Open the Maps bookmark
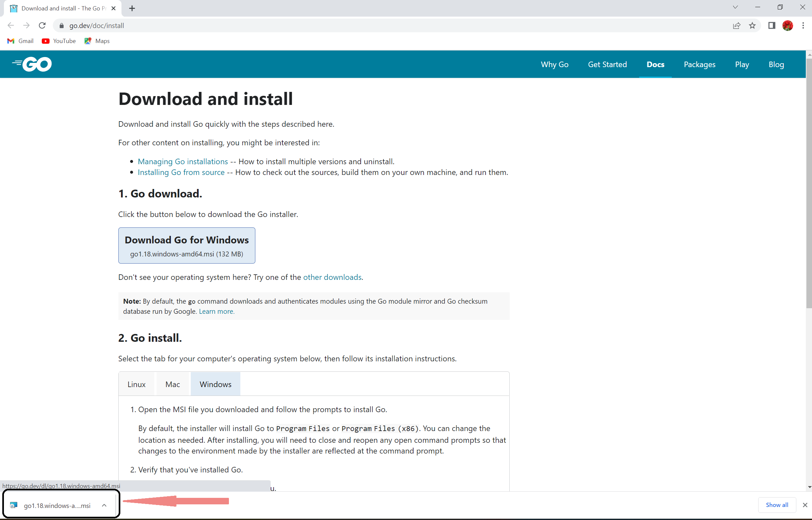This screenshot has height=520, width=812. click(97, 41)
